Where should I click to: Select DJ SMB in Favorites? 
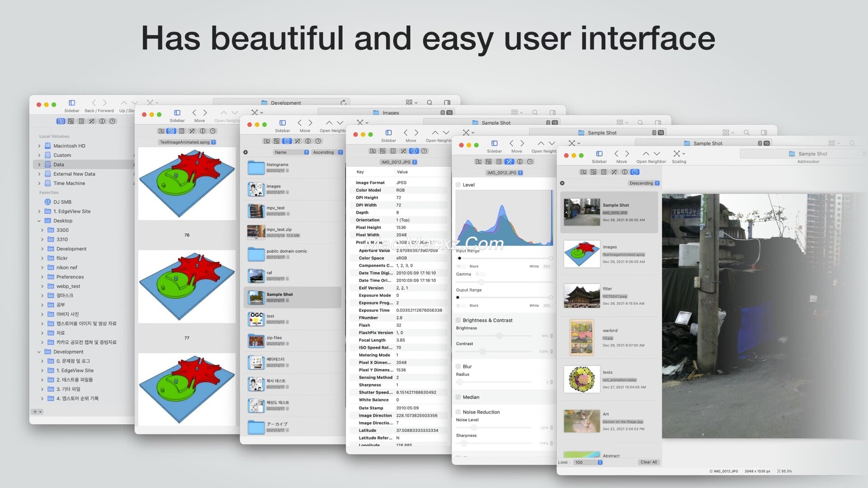[62, 202]
